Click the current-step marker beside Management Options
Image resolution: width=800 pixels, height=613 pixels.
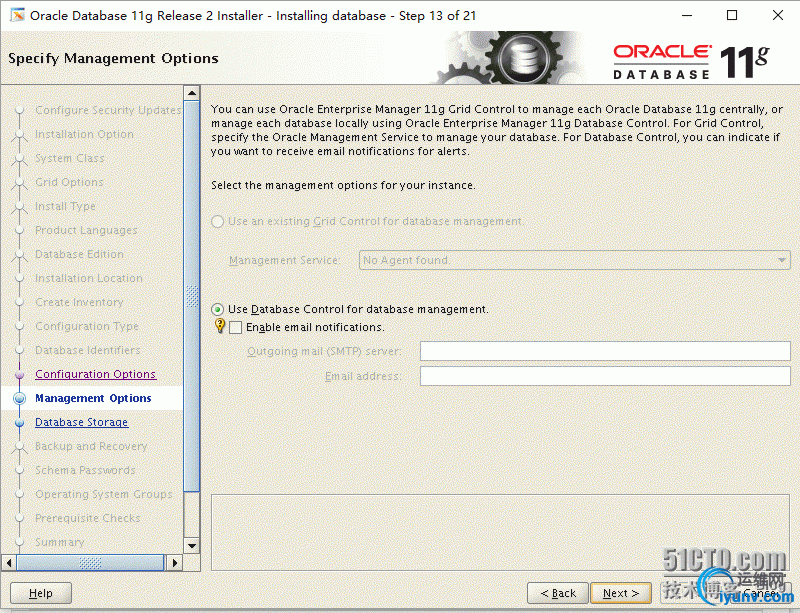click(20, 398)
